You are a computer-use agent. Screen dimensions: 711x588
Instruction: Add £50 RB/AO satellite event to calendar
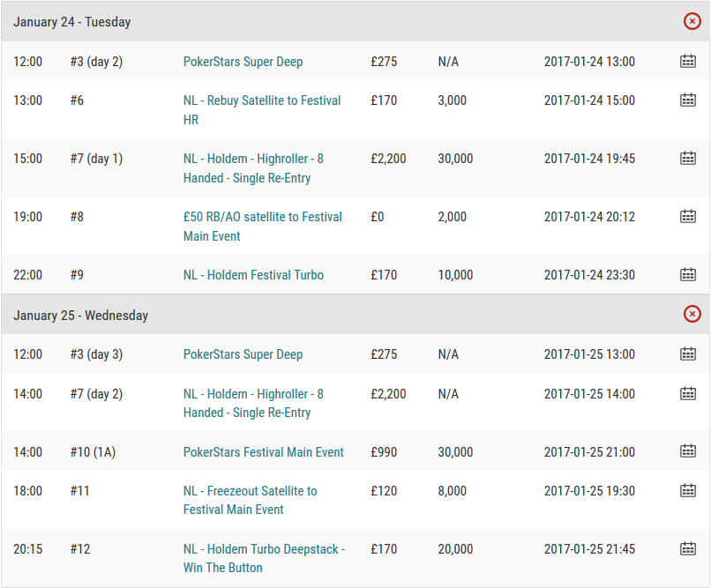688,216
